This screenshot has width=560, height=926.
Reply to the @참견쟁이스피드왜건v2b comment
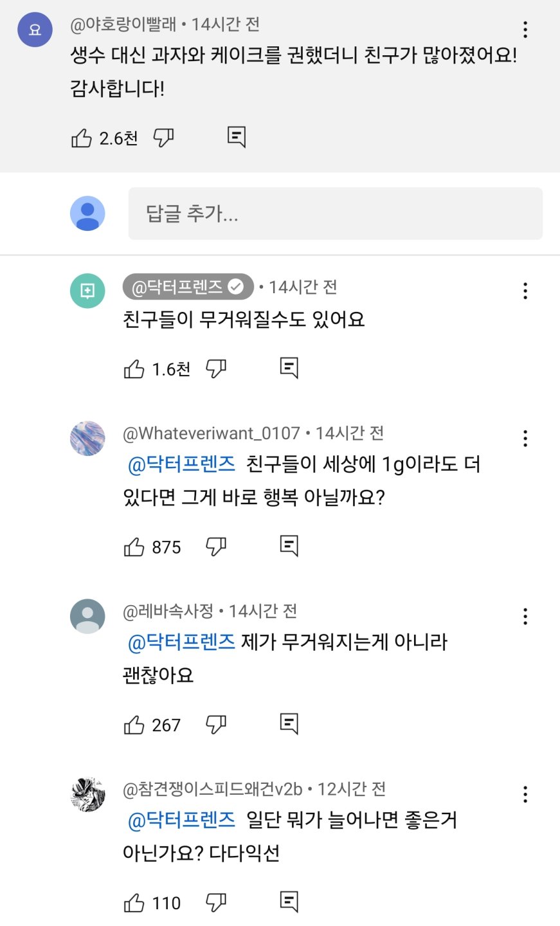tap(290, 902)
